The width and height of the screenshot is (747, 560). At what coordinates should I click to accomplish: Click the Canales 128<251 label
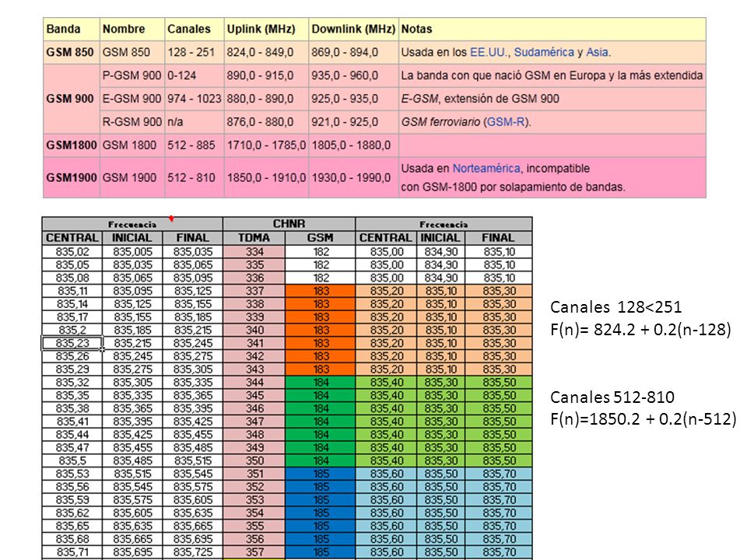click(x=616, y=307)
